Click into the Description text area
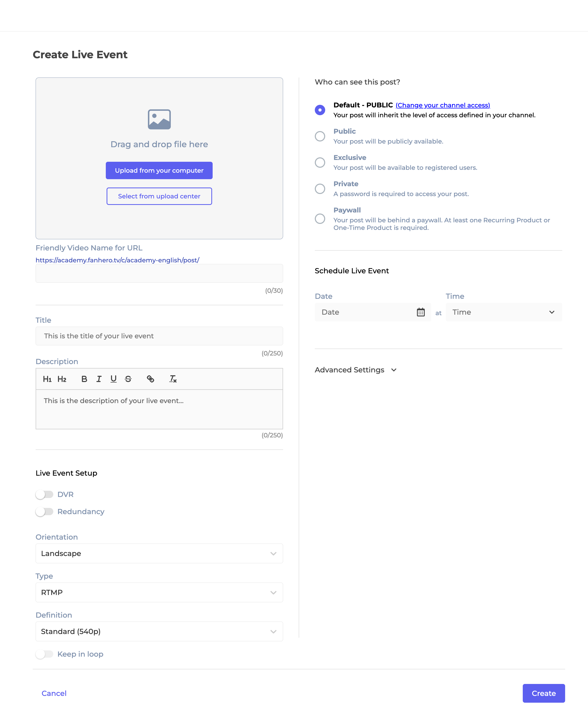 (x=159, y=409)
